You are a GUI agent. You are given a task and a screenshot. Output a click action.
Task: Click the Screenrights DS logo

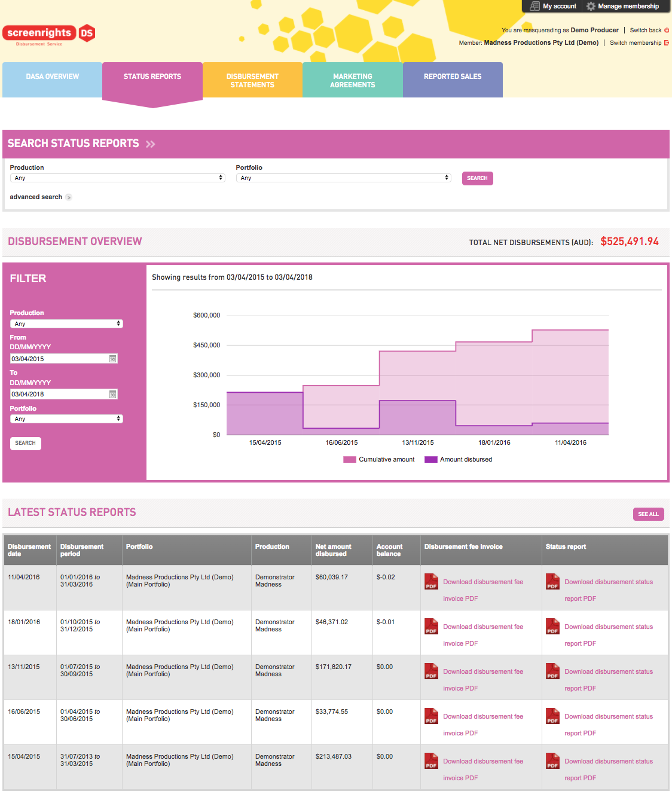(48, 34)
